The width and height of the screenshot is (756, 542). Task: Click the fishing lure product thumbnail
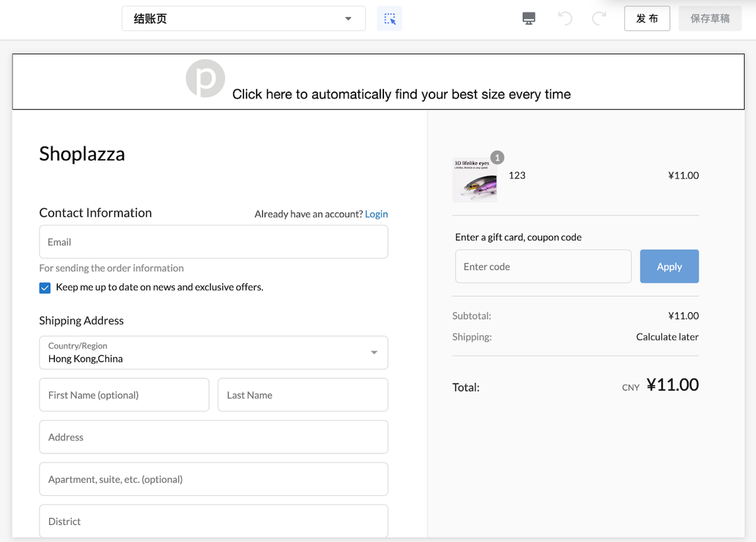pos(475,181)
